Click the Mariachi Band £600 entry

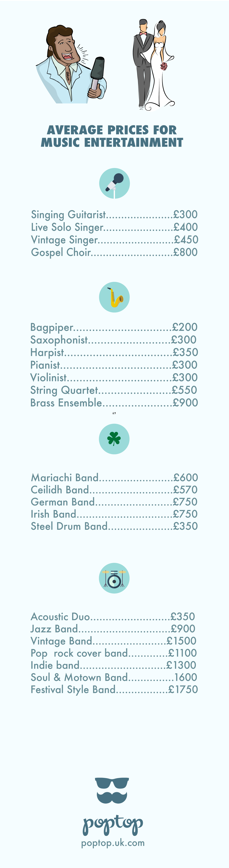tap(114, 478)
